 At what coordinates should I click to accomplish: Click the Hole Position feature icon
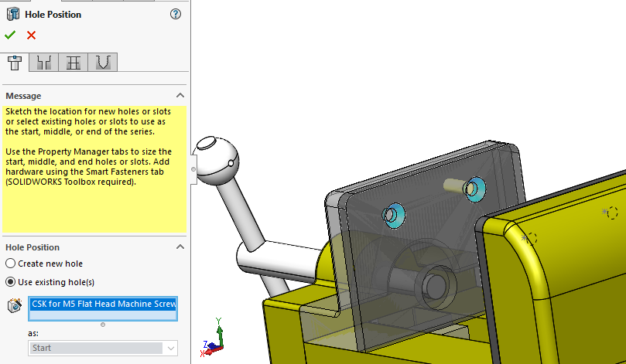click(13, 14)
